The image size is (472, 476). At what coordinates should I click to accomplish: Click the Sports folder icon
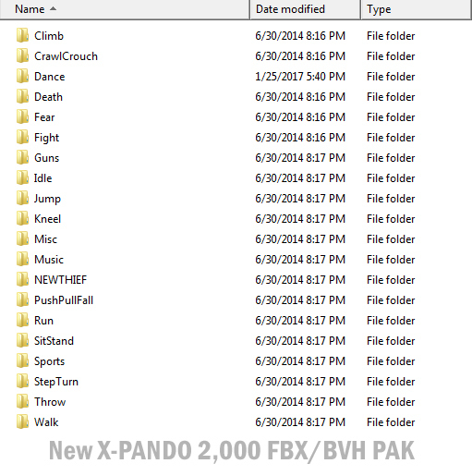[22, 360]
